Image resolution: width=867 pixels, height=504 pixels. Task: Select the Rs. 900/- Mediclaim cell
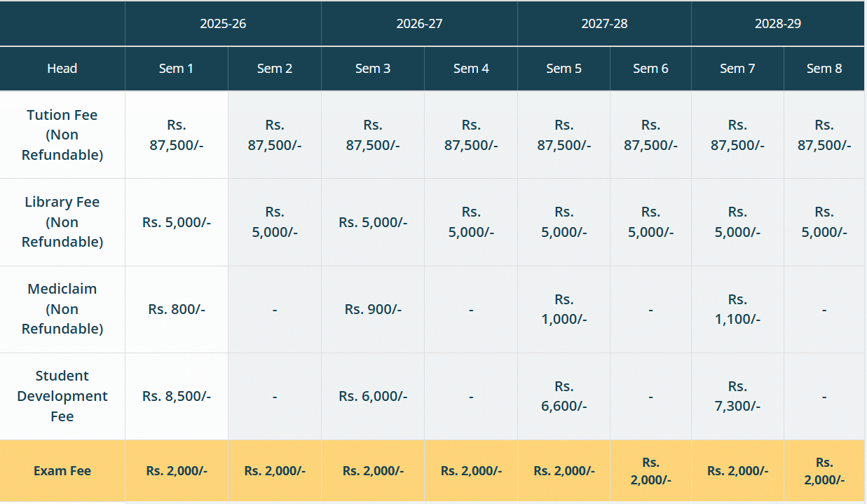pyautogui.click(x=373, y=309)
